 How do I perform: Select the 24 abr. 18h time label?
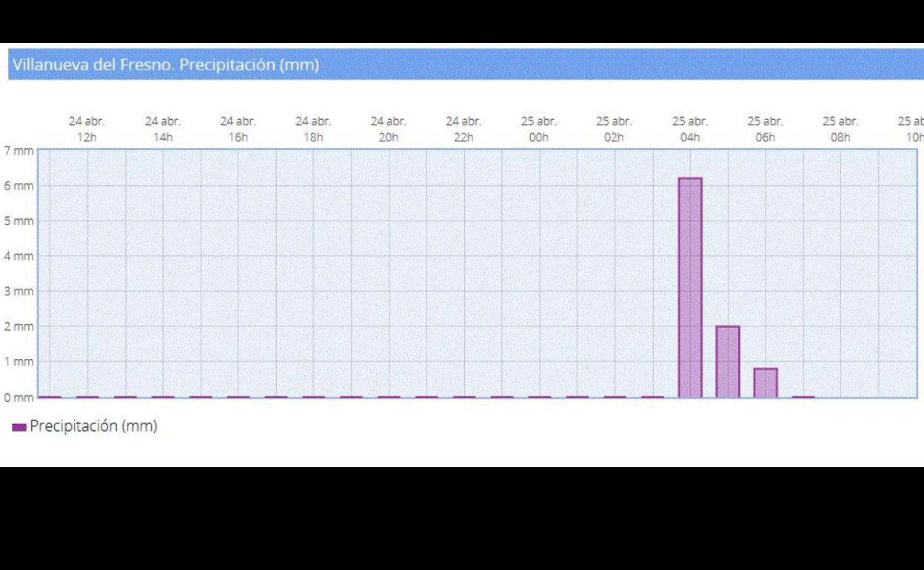click(x=313, y=130)
